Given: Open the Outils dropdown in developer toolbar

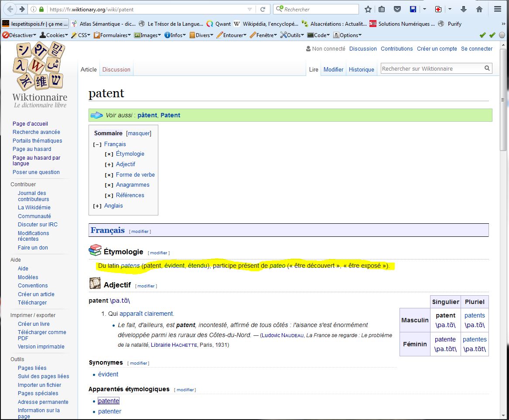Looking at the screenshot, I should coord(292,35).
